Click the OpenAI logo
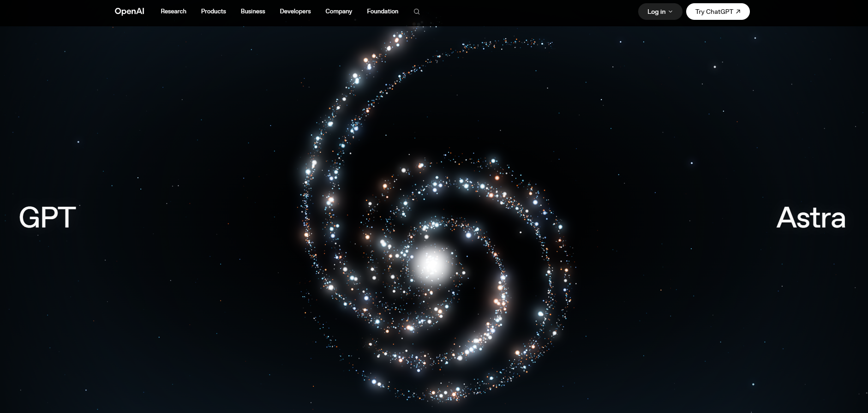 click(x=129, y=11)
